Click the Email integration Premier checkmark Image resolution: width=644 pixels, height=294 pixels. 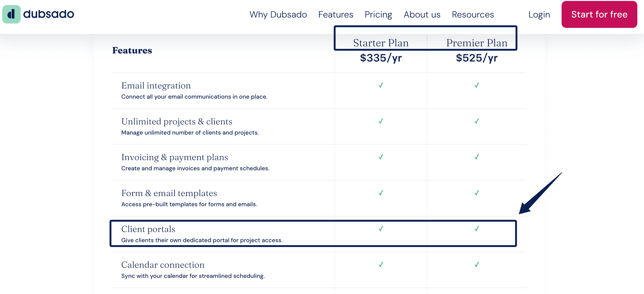pyautogui.click(x=477, y=85)
